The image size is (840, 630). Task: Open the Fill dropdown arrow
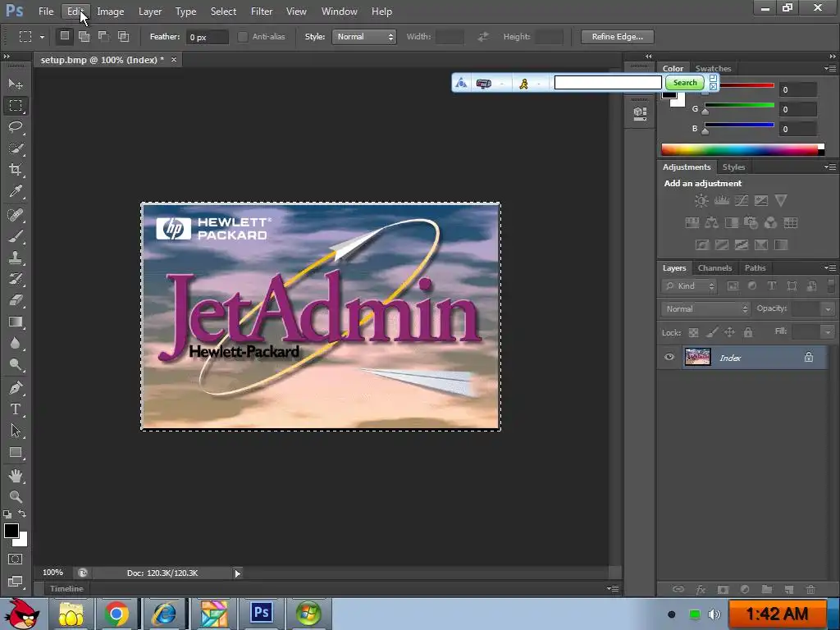828,332
